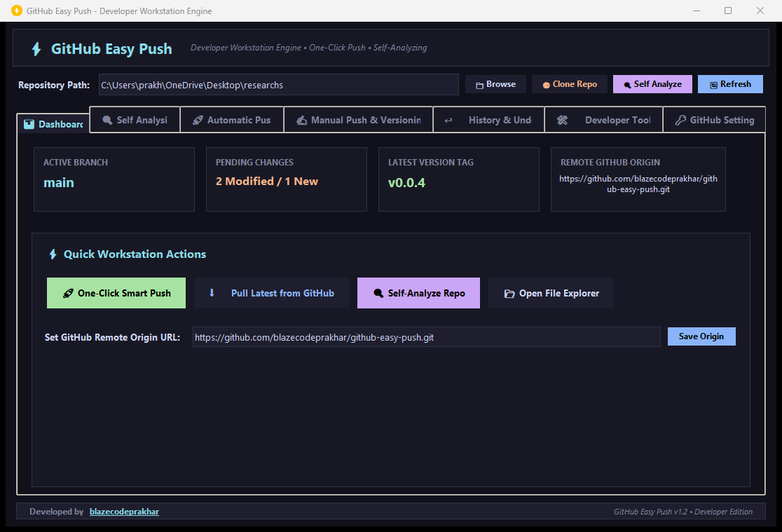The width and height of the screenshot is (782, 532).
Task: Click the "Developer Workstation Engine" tagline
Action: coord(246,48)
